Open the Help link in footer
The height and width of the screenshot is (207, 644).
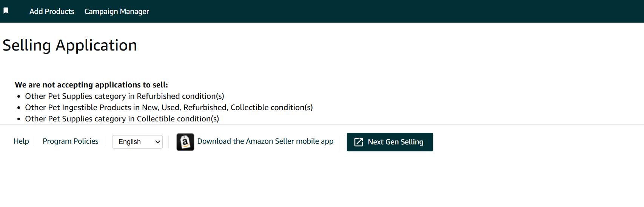[x=21, y=141]
